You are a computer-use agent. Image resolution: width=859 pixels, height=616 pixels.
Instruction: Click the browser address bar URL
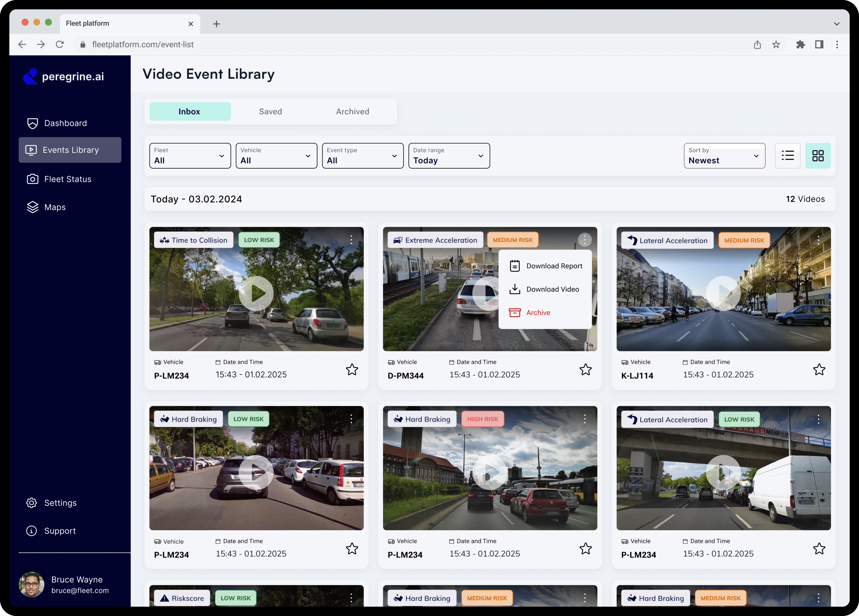pos(143,45)
